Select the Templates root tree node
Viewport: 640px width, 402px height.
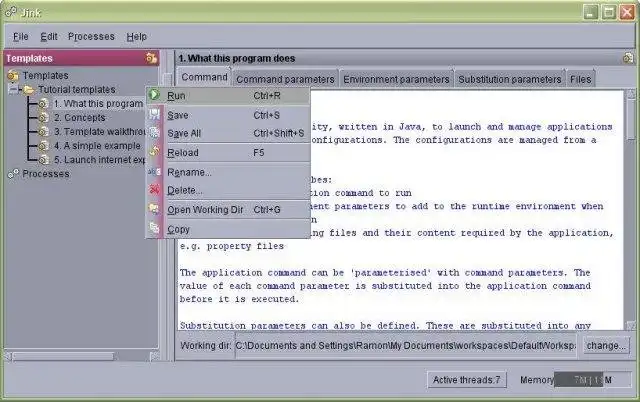(x=45, y=76)
